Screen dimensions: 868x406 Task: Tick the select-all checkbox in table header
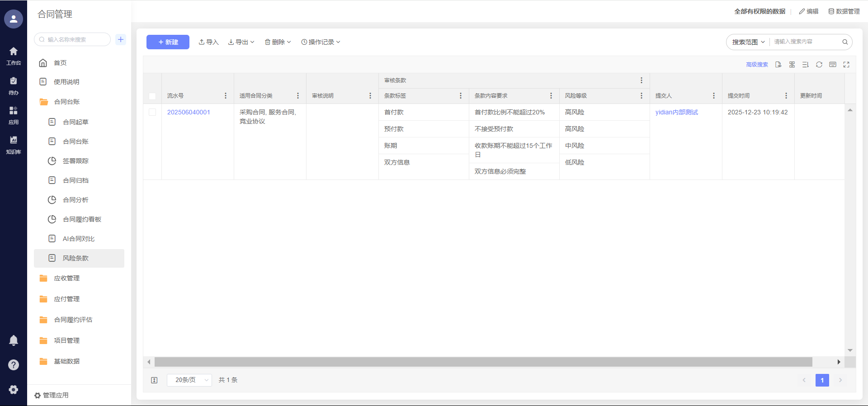[x=152, y=96]
